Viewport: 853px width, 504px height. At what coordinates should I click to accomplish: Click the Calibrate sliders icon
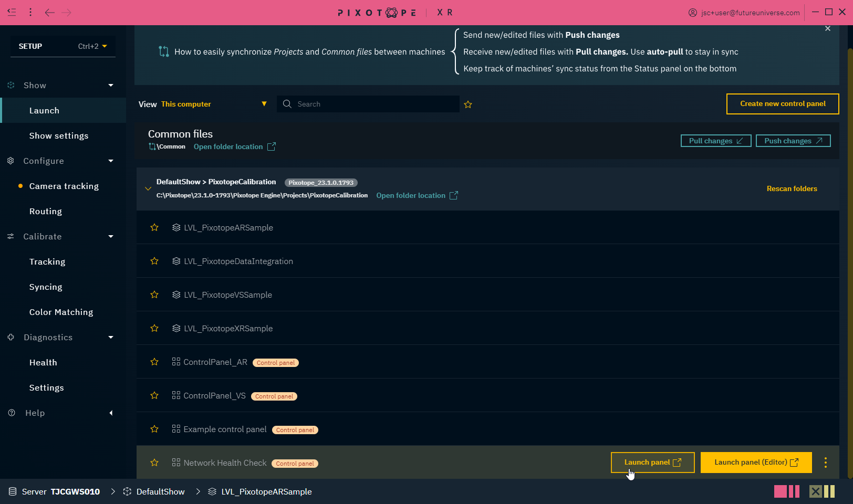(11, 236)
